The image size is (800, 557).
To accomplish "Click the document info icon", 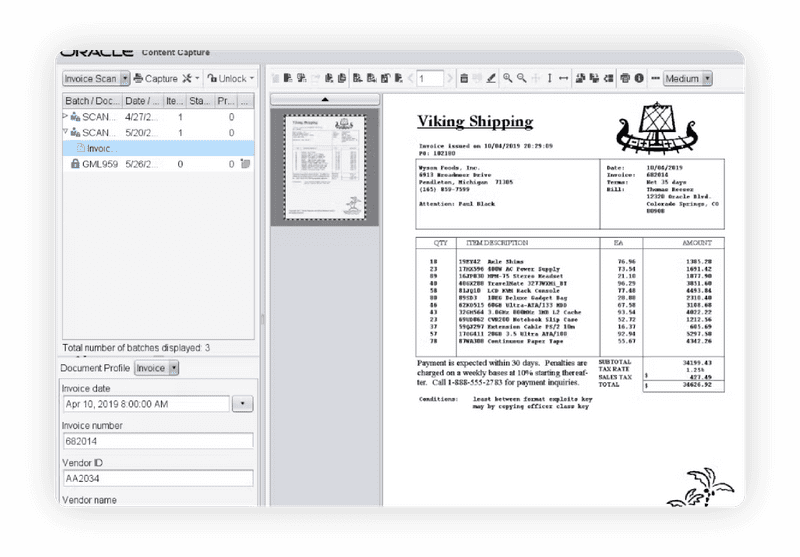I will (638, 79).
